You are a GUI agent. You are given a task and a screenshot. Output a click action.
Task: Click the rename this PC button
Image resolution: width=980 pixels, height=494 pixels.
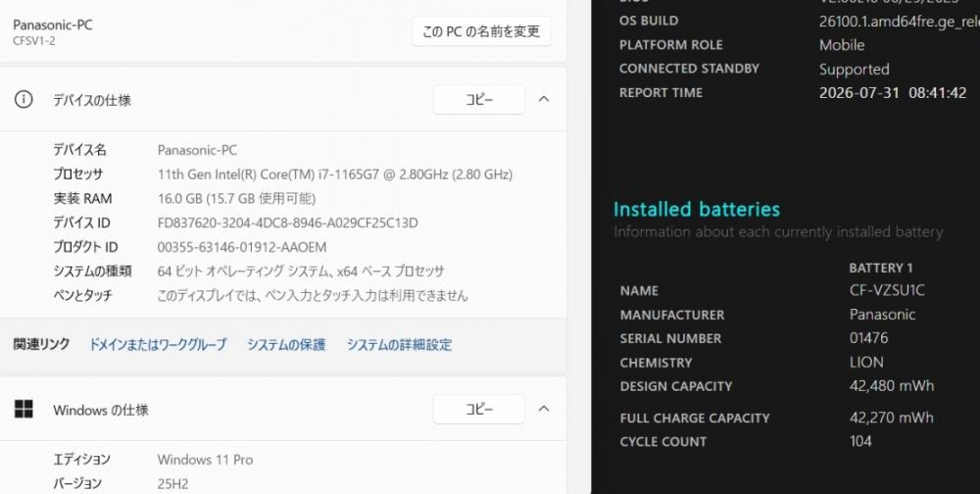pos(481,31)
